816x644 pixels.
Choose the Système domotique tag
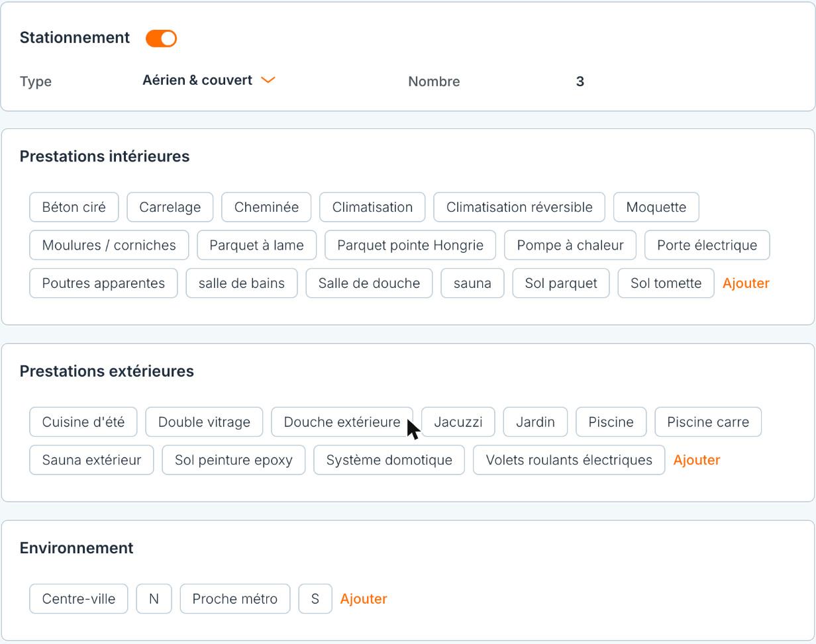pos(389,460)
